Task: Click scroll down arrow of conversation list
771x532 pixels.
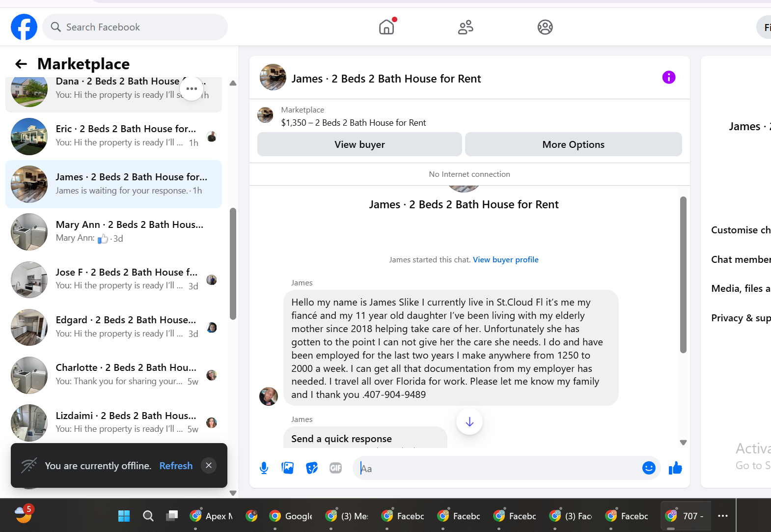Action: (233, 493)
